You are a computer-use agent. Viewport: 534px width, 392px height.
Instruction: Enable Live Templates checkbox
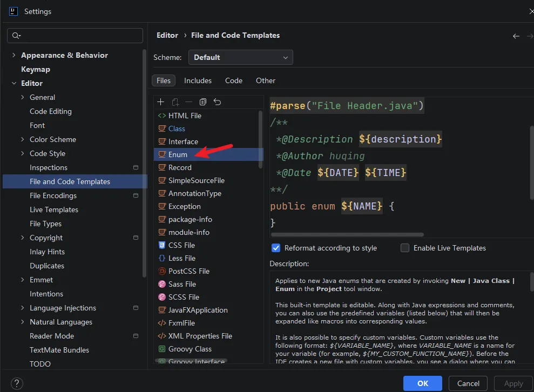point(405,248)
